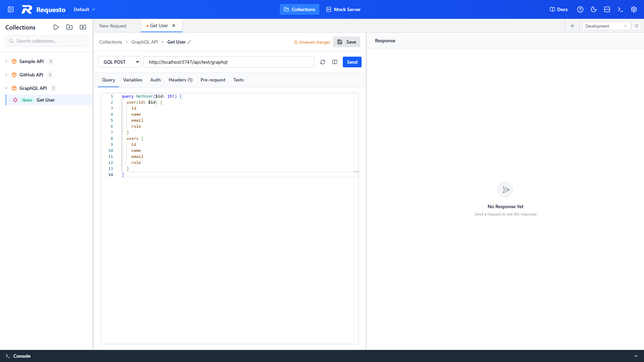The width and height of the screenshot is (644, 362).
Task: Open the Pre-request tab
Action: (x=213, y=80)
